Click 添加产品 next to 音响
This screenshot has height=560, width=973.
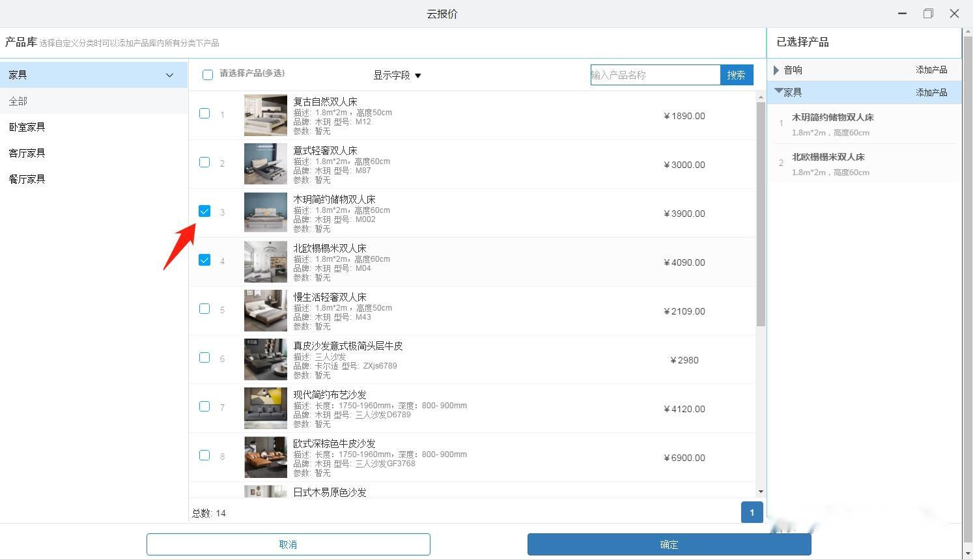click(931, 70)
